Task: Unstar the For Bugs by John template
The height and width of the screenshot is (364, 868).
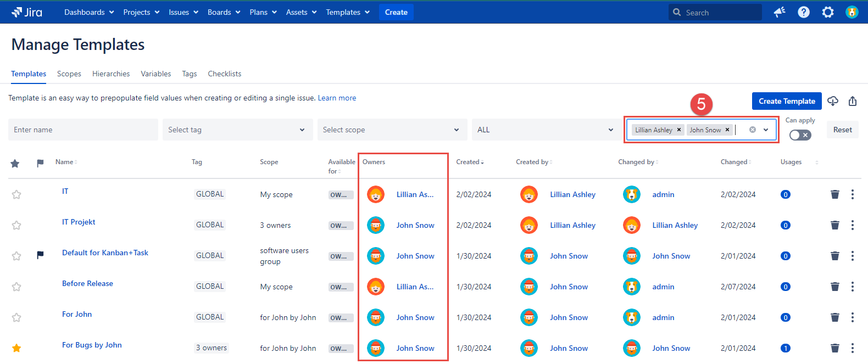Action: click(x=16, y=348)
